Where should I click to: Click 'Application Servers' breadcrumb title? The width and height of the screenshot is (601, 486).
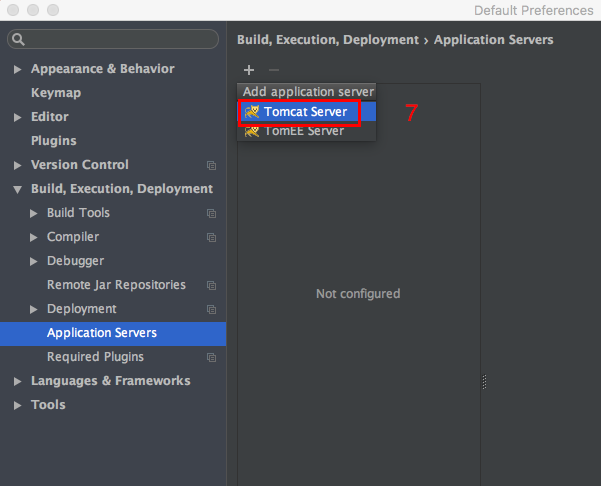(x=494, y=40)
